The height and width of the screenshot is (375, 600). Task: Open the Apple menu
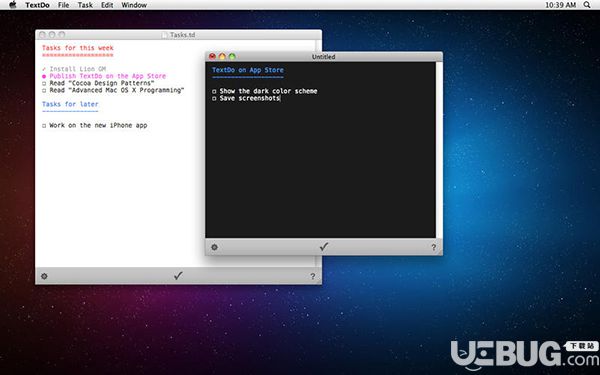[x=13, y=5]
